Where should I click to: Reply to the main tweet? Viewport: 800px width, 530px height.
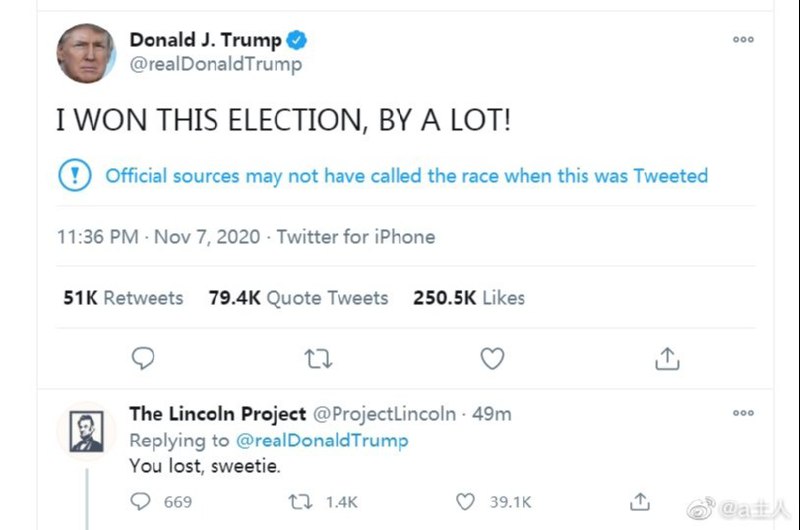click(x=144, y=357)
